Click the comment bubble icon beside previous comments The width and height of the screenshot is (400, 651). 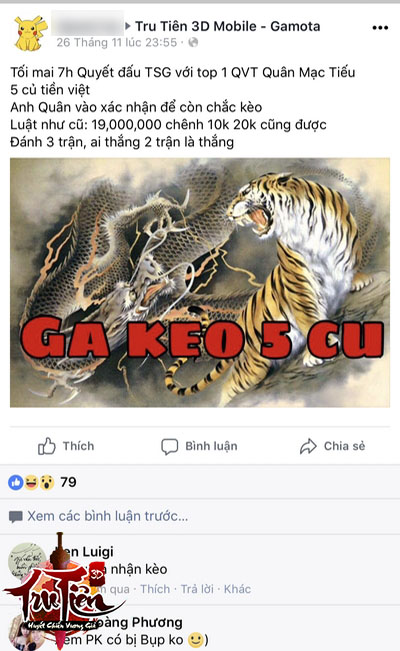(16, 517)
